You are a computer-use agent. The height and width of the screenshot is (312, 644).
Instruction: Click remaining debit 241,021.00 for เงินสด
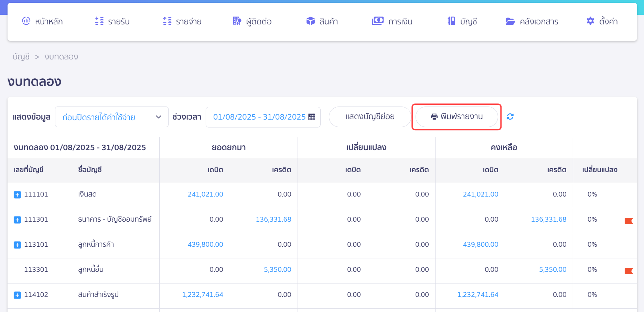tap(481, 194)
